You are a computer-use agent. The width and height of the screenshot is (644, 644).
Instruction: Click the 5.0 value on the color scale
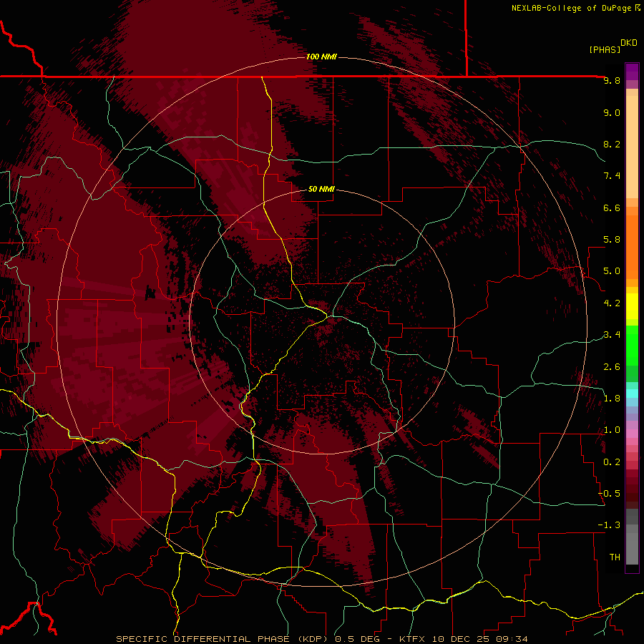point(612,271)
